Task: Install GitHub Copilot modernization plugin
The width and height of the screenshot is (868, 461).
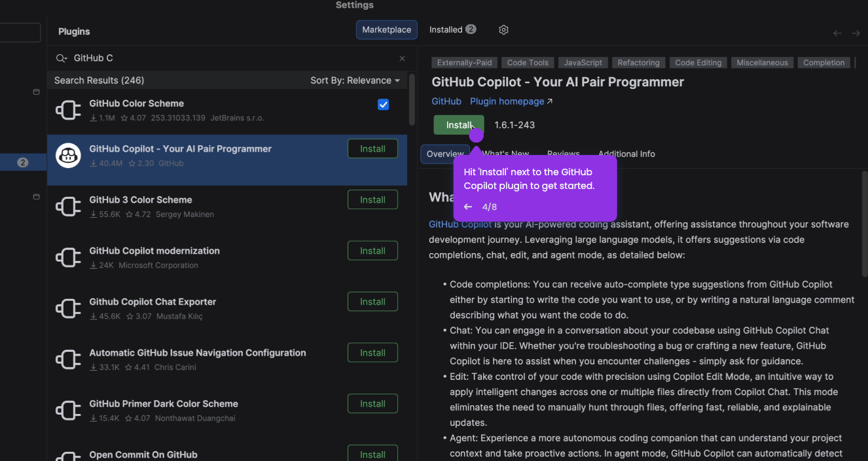Action: [372, 250]
